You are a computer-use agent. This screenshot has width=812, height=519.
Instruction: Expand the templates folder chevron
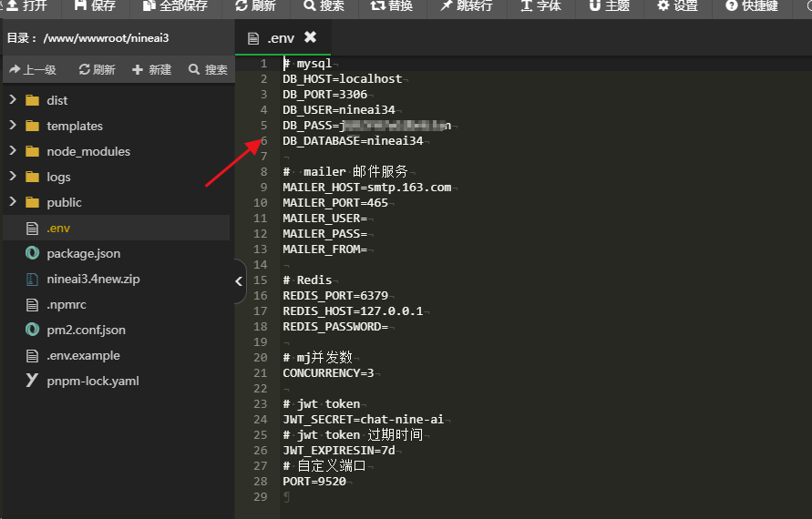pos(13,125)
